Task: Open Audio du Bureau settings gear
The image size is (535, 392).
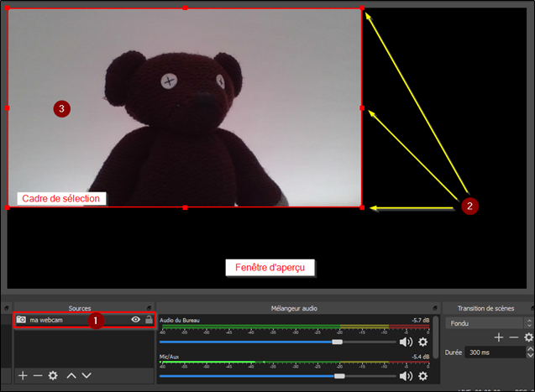Action: pyautogui.click(x=422, y=342)
